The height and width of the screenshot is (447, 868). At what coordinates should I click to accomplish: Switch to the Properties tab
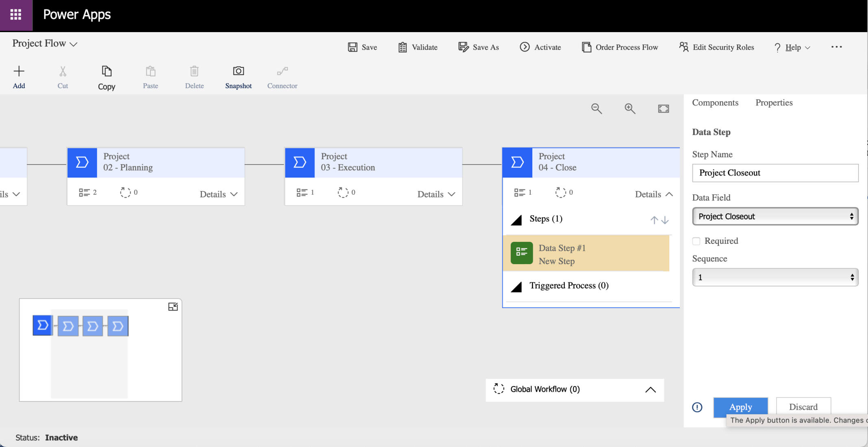pyautogui.click(x=774, y=103)
